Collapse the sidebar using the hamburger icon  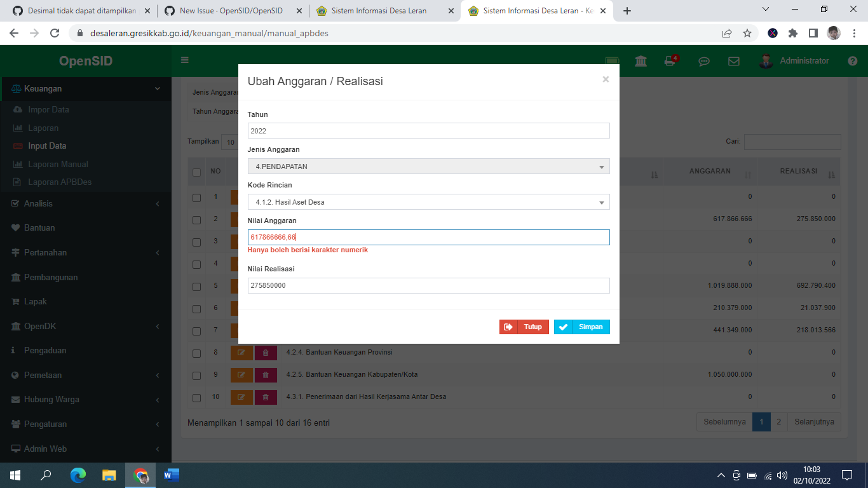(x=184, y=59)
